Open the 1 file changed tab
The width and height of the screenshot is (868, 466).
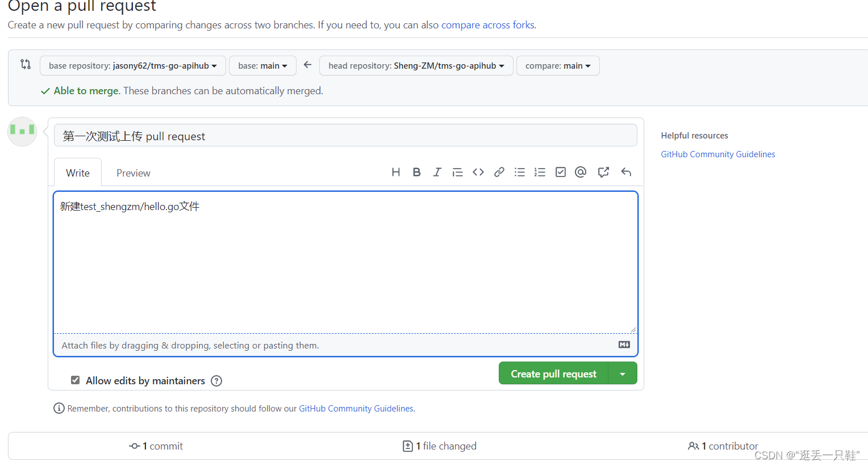coord(440,446)
